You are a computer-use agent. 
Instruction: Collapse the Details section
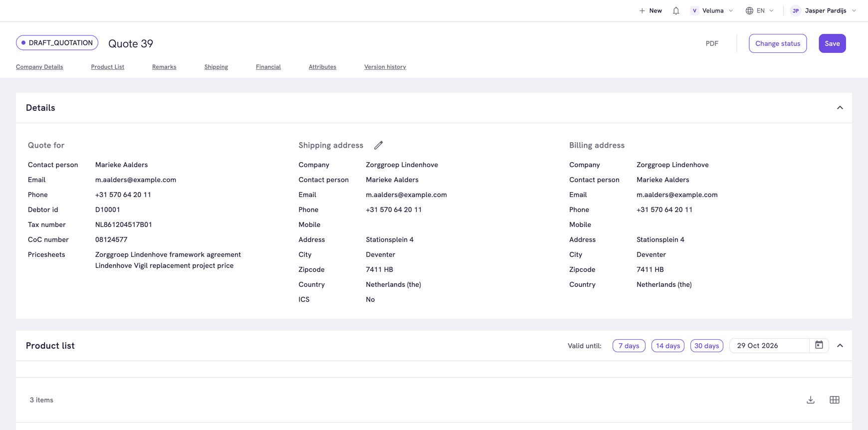point(840,108)
